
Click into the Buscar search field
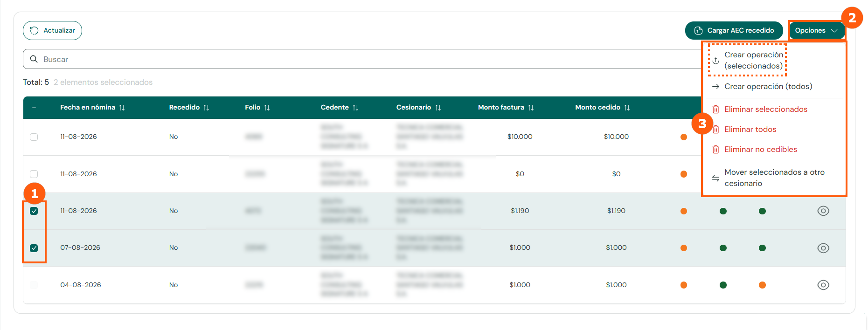(362, 59)
